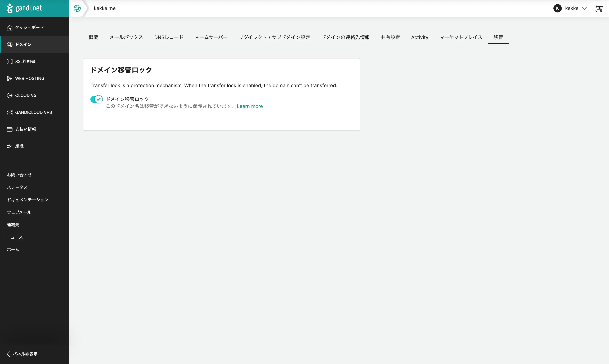Click 連絡先 sidebar link
Screen dimensions: 609x364
tap(13, 225)
